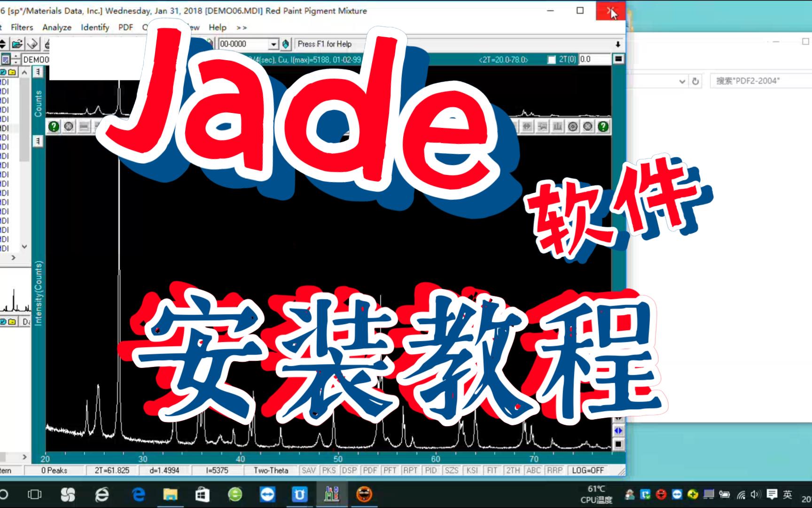Click the blue left-right arrows at plot corner
The height and width of the screenshot is (508, 812).
[x=618, y=430]
